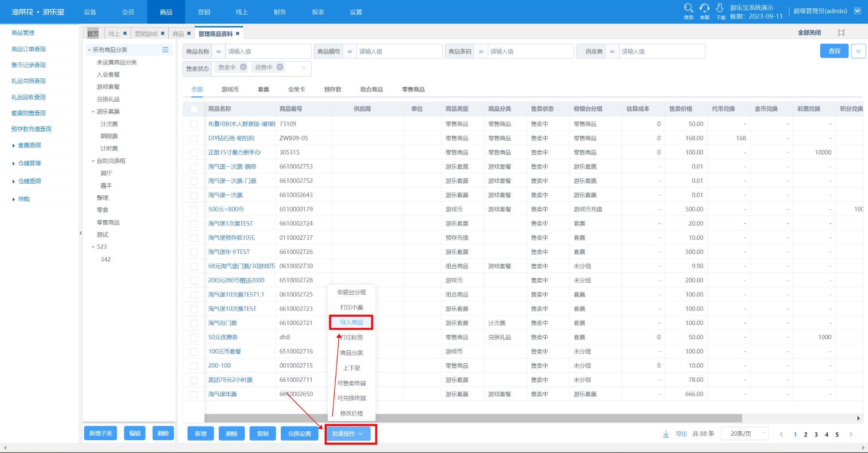Check the row for 淘气堡一次票-腕带
Viewport: 868px width, 453px height.
coord(194,167)
